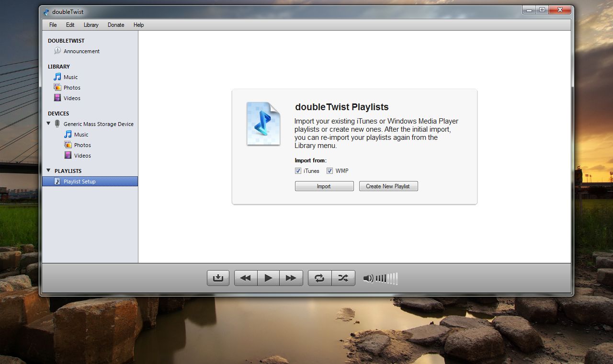Click the WMP label text
The image size is (613, 364).
(x=342, y=171)
